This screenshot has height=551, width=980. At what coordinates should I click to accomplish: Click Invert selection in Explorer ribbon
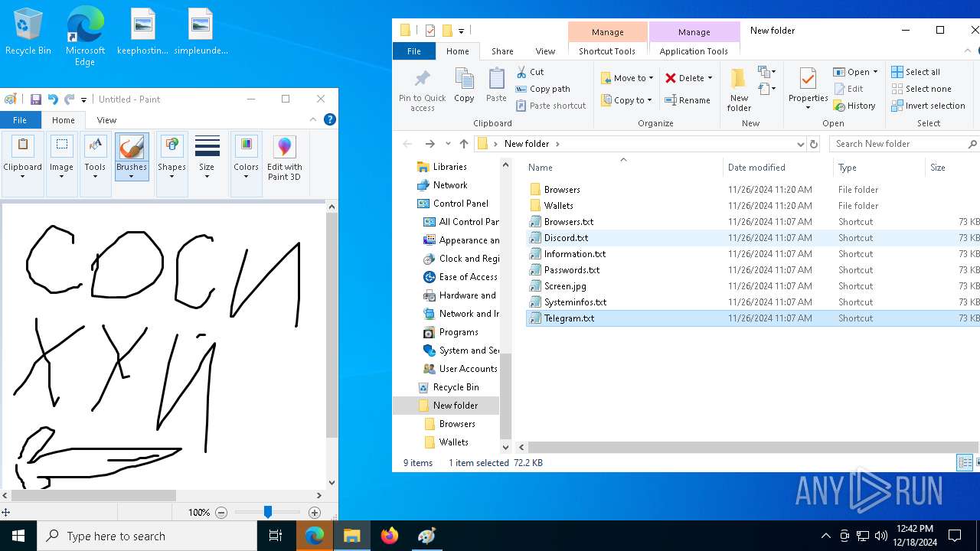coord(928,106)
